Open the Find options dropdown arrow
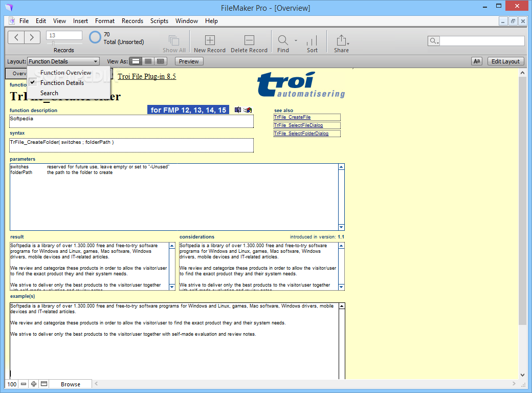Image resolution: width=532 pixels, height=393 pixels. [x=296, y=40]
